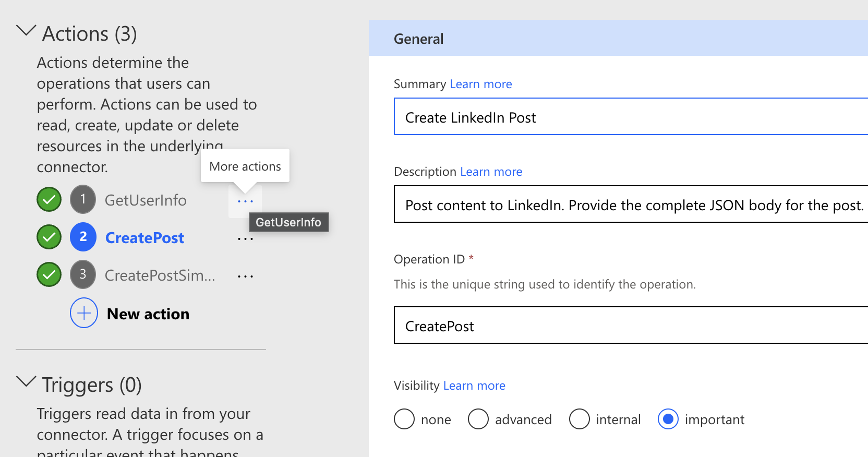This screenshot has width=868, height=457.
Task: Click green checkmark next to CreatePost
Action: [49, 237]
